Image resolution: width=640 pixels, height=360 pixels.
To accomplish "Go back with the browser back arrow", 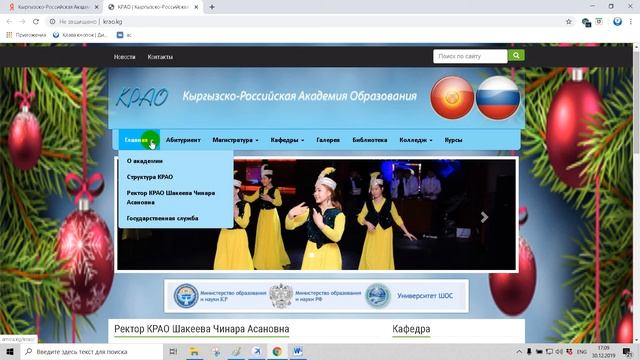I will click(9, 22).
